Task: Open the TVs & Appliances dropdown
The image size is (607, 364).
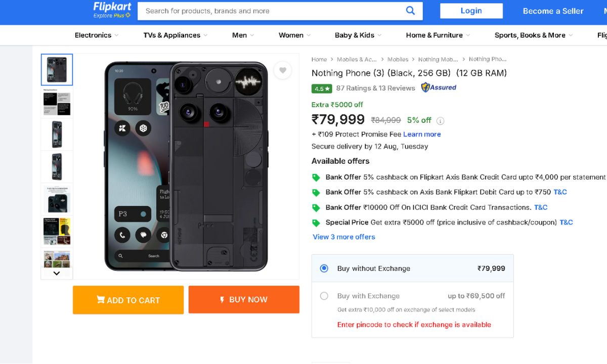Action: [x=175, y=35]
